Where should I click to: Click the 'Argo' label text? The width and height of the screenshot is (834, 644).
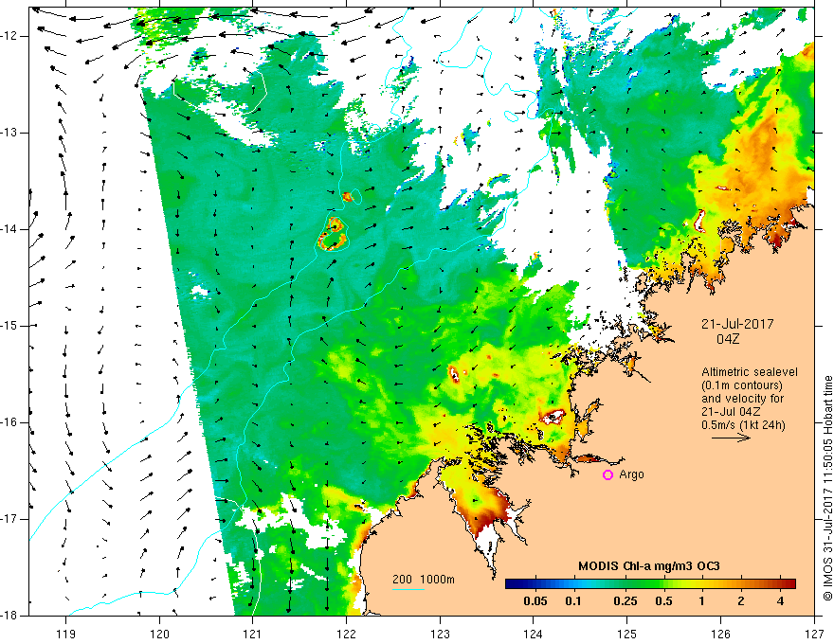(x=631, y=474)
